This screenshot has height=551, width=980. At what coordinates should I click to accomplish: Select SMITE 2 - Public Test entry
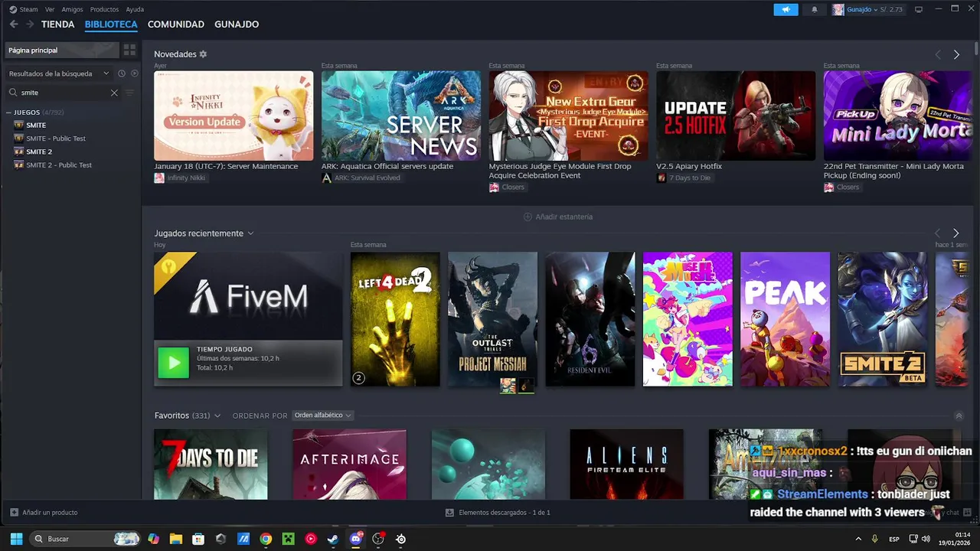(x=59, y=165)
